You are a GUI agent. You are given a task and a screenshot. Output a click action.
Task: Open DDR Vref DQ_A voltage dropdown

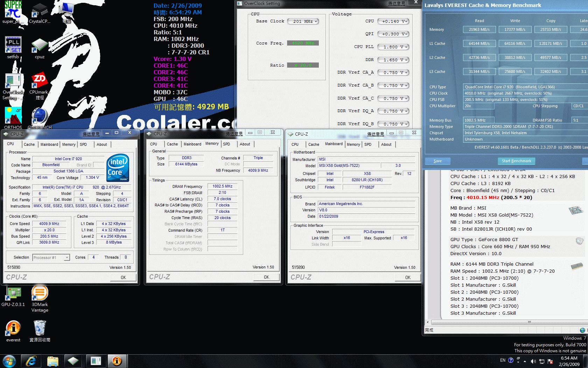coord(393,111)
